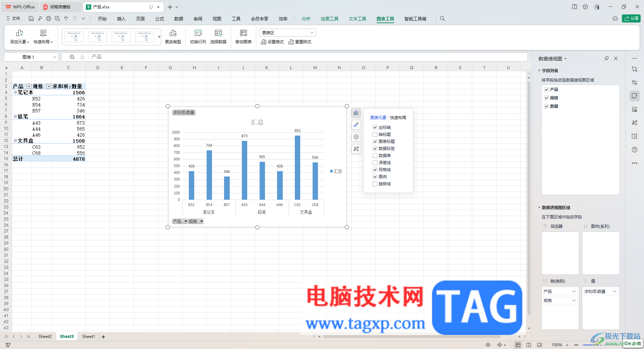Click Move Chart (移动图表) icon

point(244,33)
